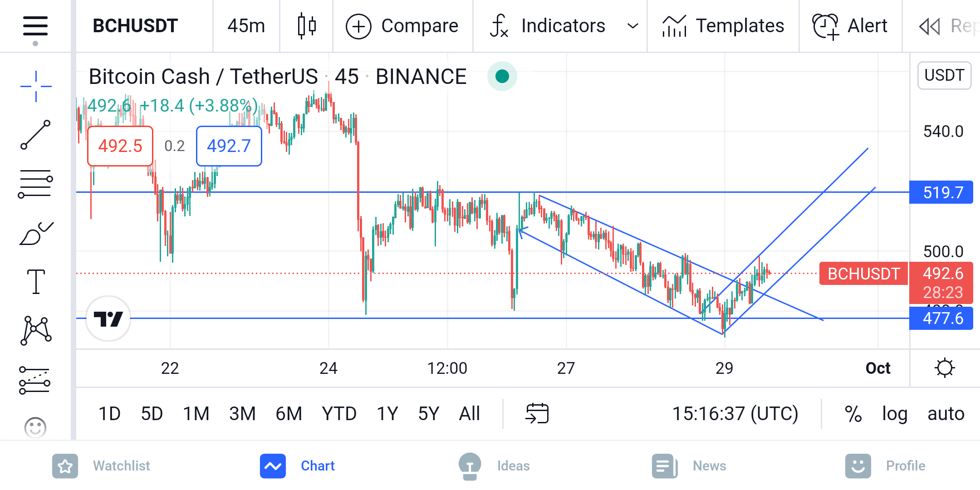Open the forecasting and measurement tools
The height and width of the screenshot is (490, 980).
(35, 380)
